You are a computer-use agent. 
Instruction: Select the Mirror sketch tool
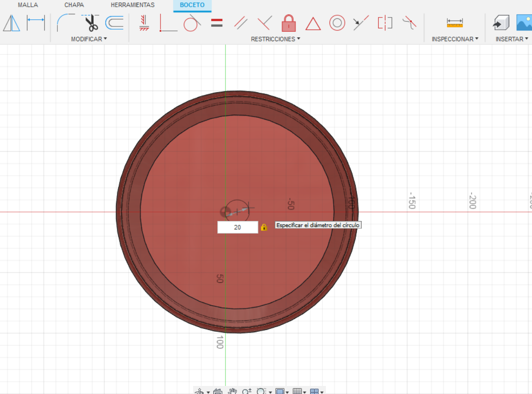[12, 23]
